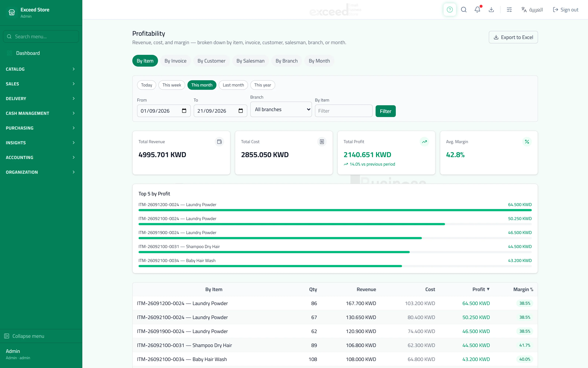Click the search magnifier in the top bar

point(464,10)
